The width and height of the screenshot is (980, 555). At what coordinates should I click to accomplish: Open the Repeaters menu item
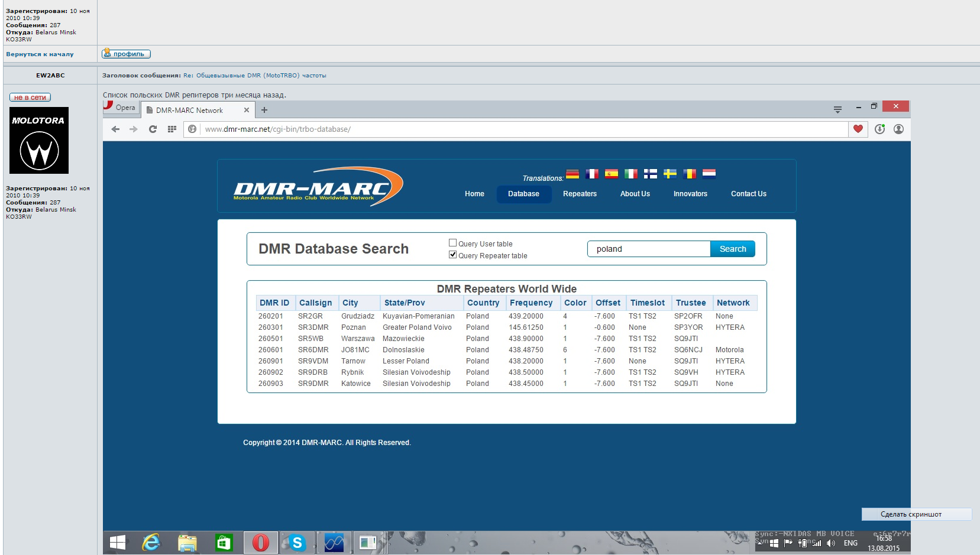[580, 194]
